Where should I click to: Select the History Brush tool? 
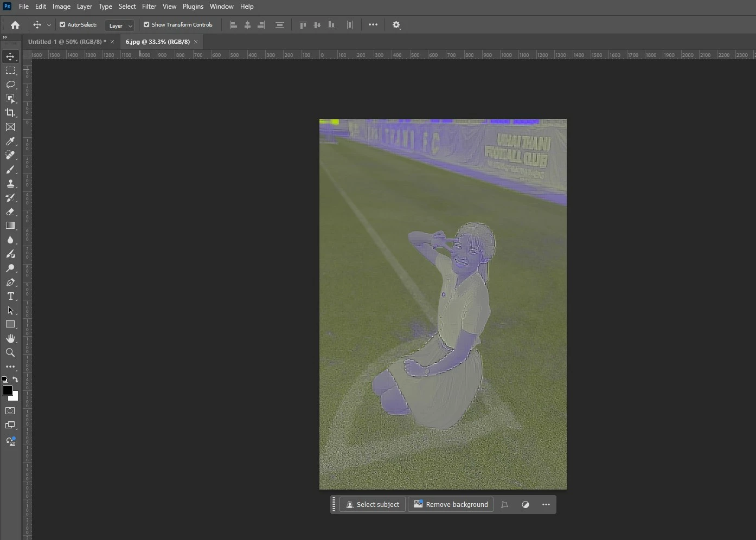10,197
